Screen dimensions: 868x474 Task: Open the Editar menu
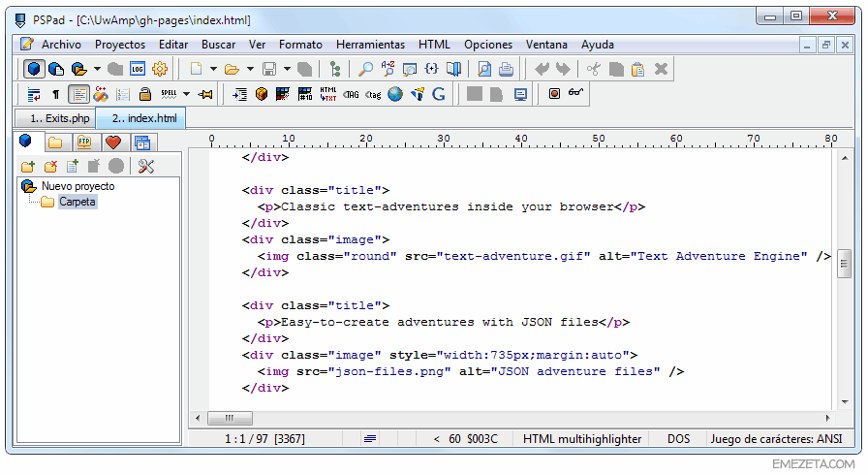[x=173, y=45]
